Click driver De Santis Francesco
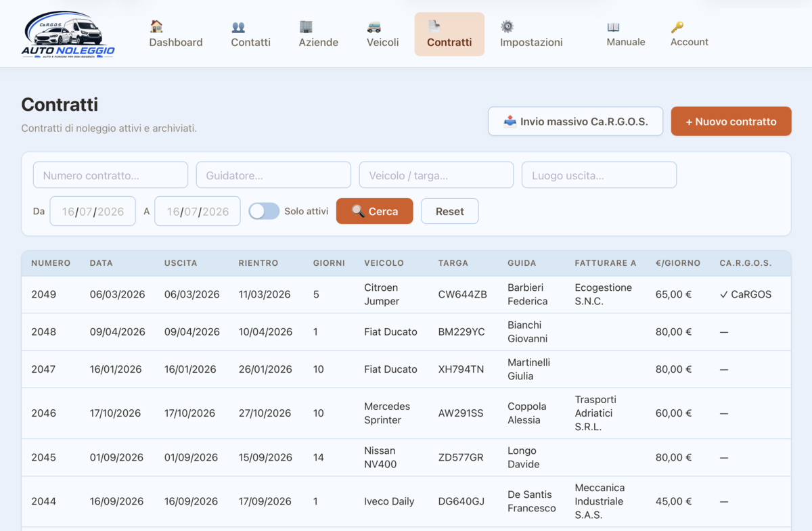 tap(532, 501)
